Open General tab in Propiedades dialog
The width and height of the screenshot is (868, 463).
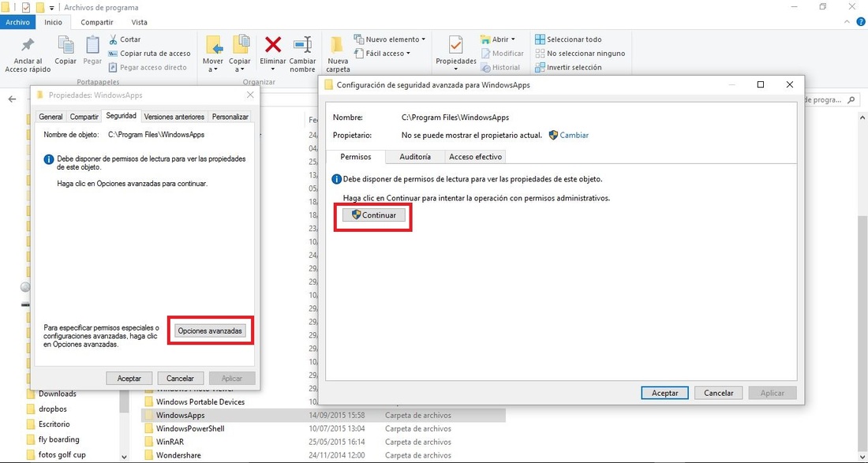51,117
